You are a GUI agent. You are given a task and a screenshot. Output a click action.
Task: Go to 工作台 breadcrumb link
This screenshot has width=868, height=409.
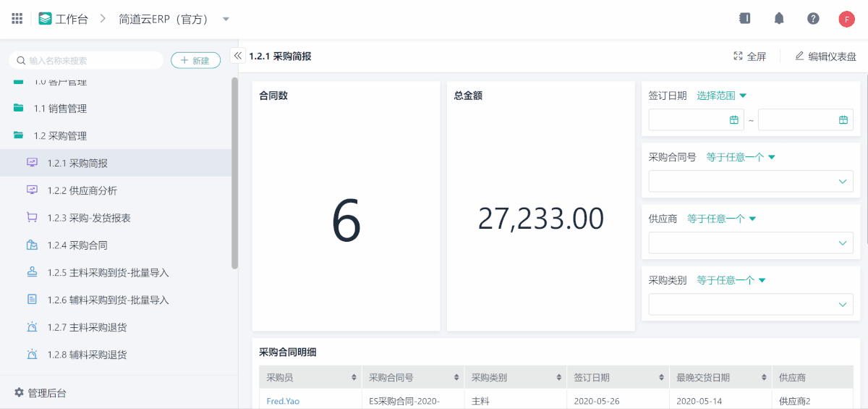(72, 19)
